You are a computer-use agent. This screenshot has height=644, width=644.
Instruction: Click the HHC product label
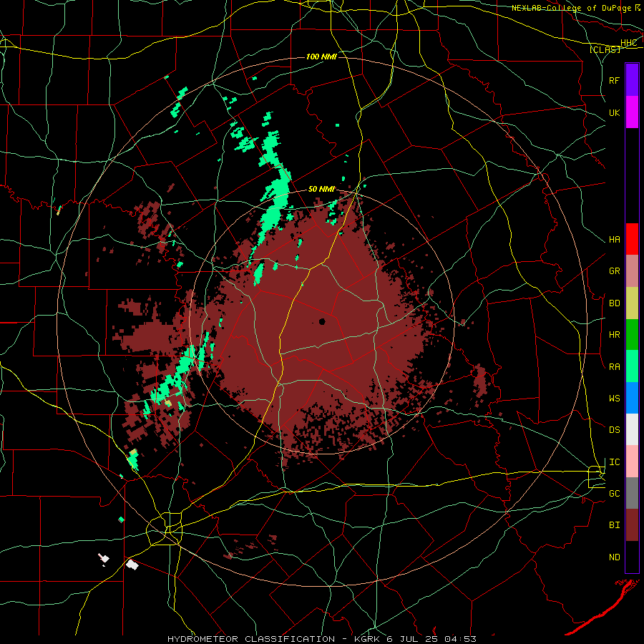coord(628,43)
